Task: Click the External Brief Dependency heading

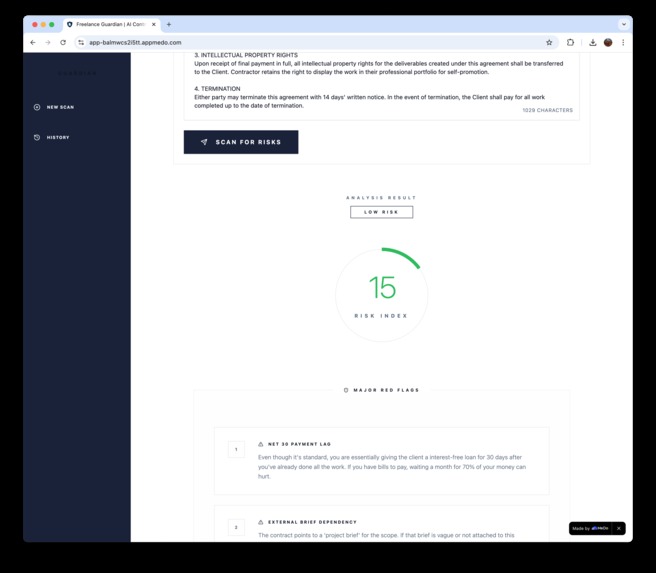Action: pyautogui.click(x=312, y=522)
